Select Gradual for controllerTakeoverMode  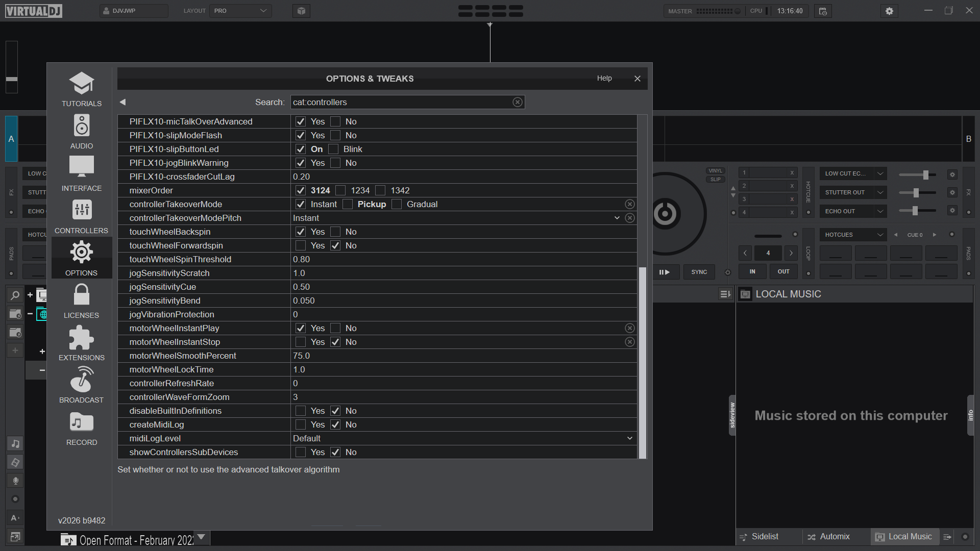[397, 204]
